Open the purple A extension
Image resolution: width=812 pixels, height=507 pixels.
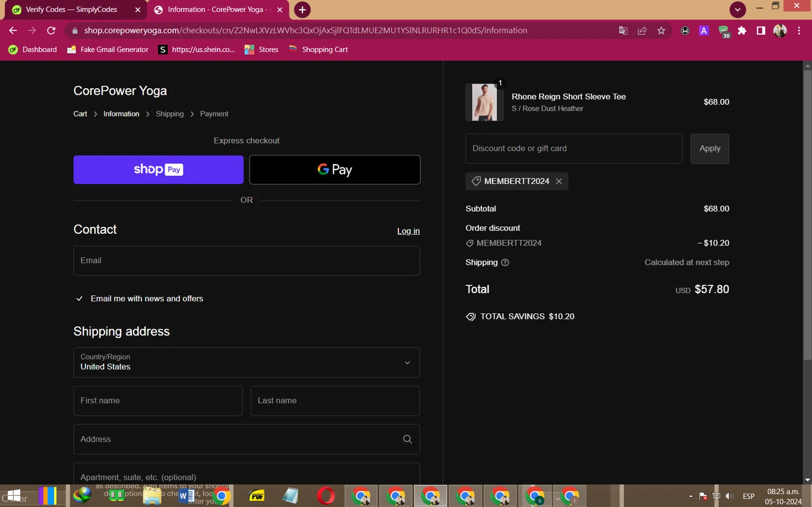tap(704, 31)
